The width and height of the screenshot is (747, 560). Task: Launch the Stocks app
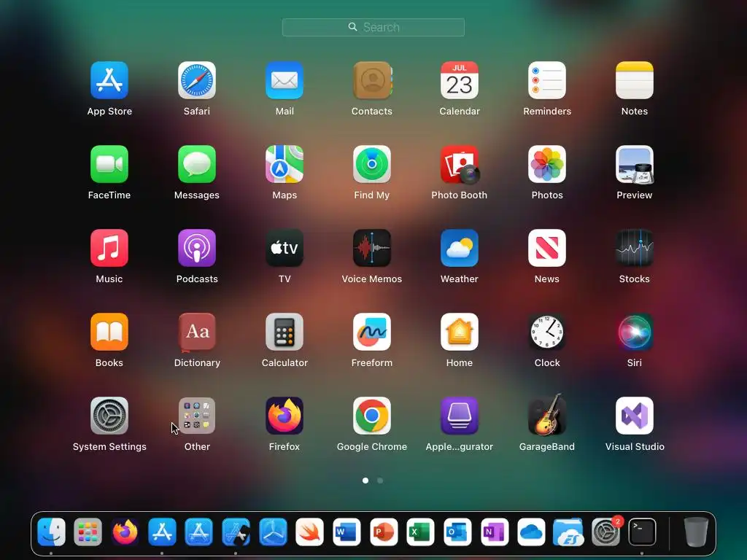635,248
